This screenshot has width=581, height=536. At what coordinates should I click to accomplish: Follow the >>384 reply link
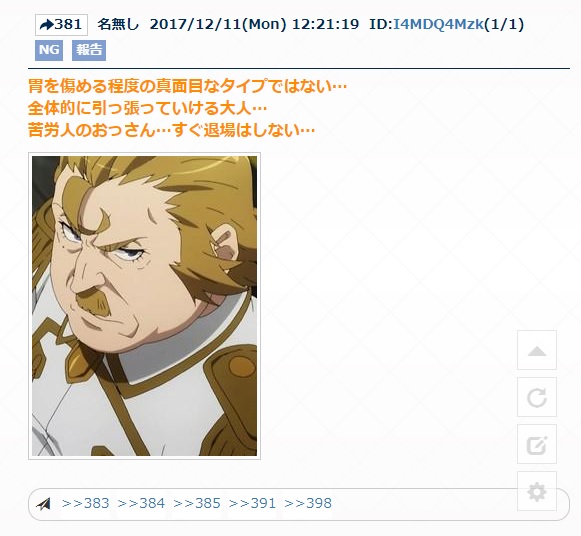(x=141, y=503)
